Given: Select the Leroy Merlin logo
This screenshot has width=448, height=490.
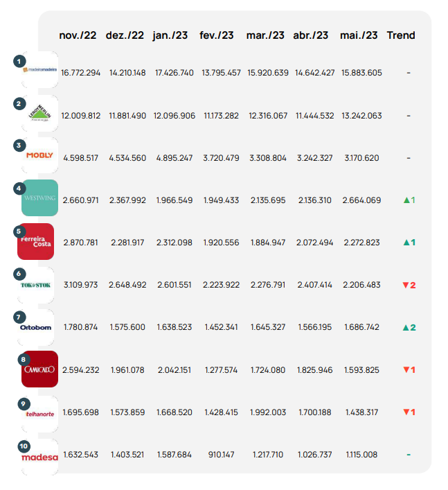Looking at the screenshot, I should click(39, 113).
